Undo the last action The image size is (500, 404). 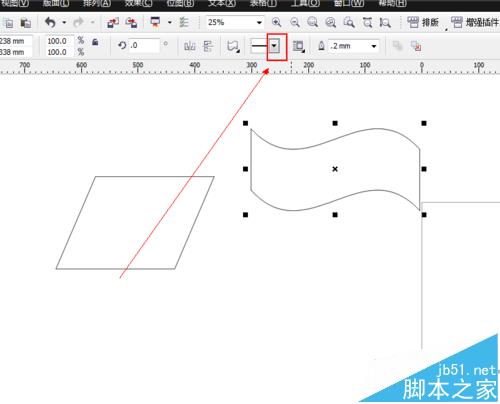tap(50, 23)
